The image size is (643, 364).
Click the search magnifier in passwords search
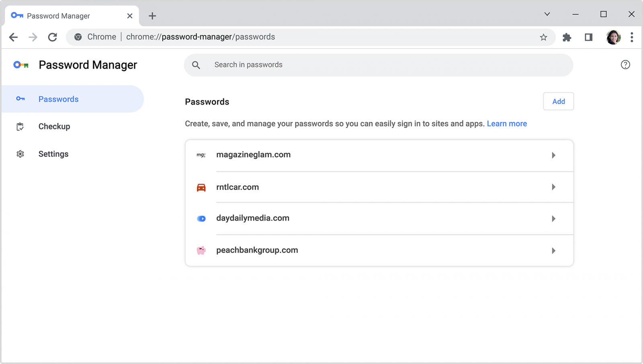[196, 65]
